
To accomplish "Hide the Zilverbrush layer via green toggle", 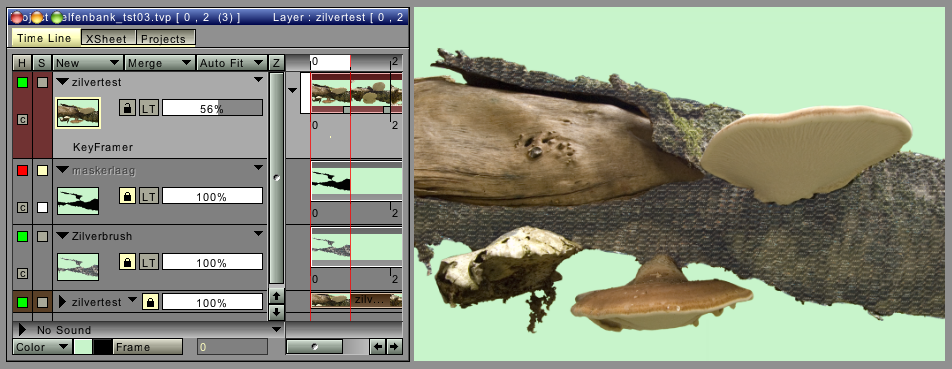I will (x=22, y=236).
